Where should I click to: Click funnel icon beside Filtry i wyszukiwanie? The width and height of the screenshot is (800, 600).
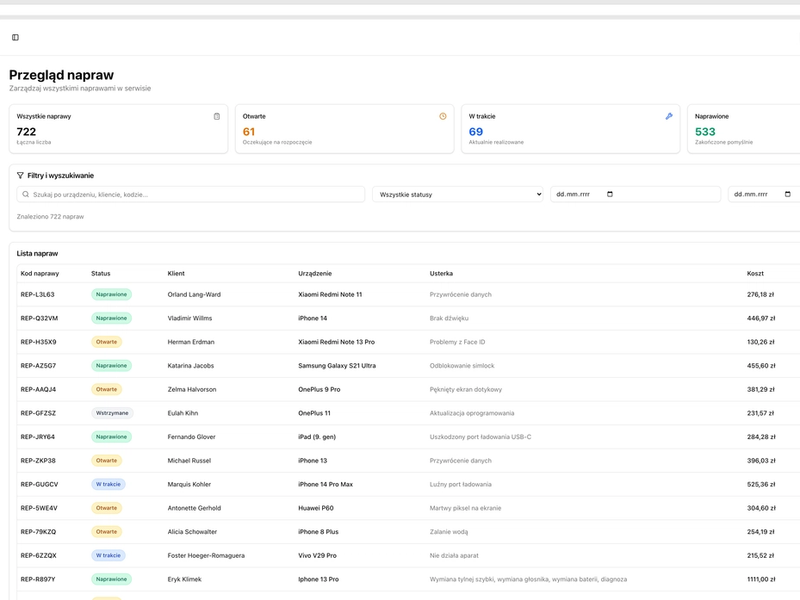[20, 176]
